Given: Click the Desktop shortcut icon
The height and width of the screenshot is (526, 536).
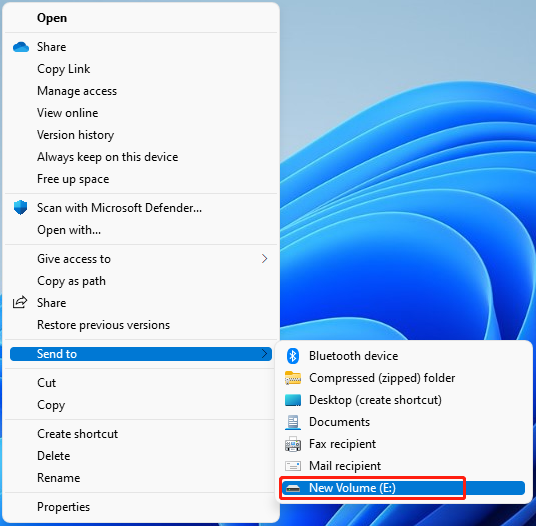Looking at the screenshot, I should pos(293,400).
